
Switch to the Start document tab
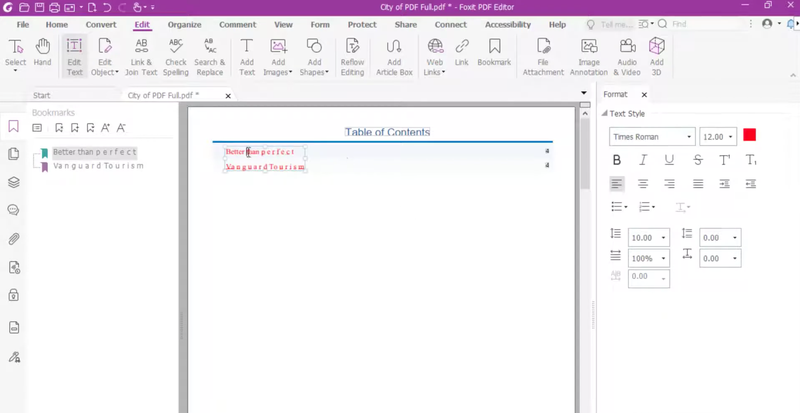pos(42,95)
